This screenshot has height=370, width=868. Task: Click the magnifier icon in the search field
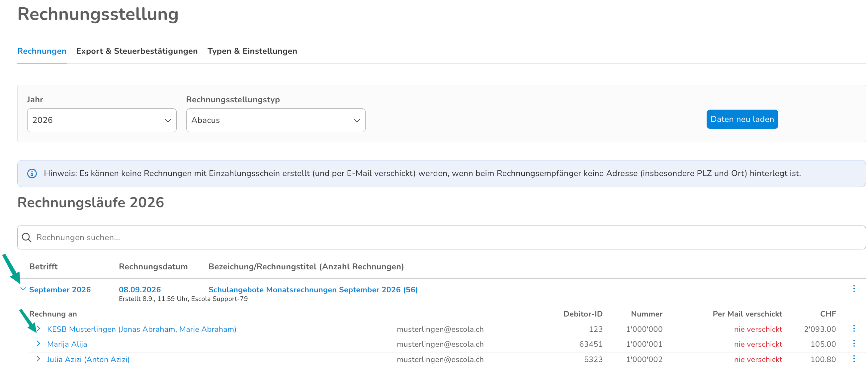[27, 237]
